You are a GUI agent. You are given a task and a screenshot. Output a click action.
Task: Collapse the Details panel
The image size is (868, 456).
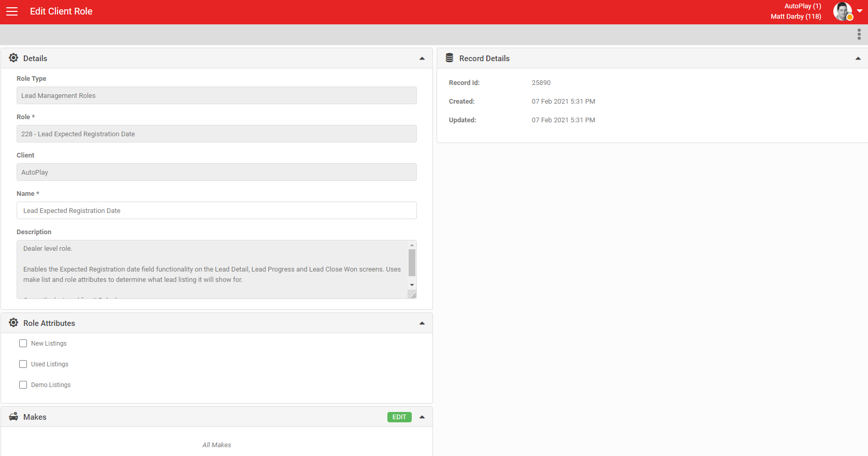click(x=422, y=59)
